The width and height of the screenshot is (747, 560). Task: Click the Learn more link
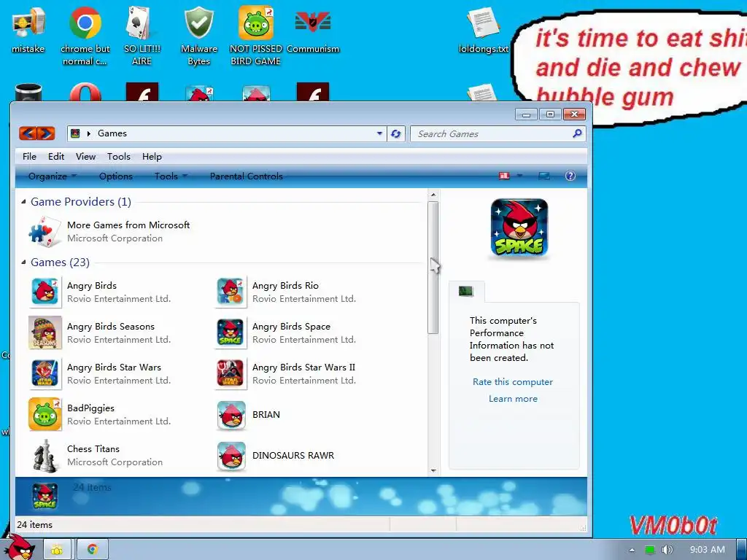tap(513, 399)
